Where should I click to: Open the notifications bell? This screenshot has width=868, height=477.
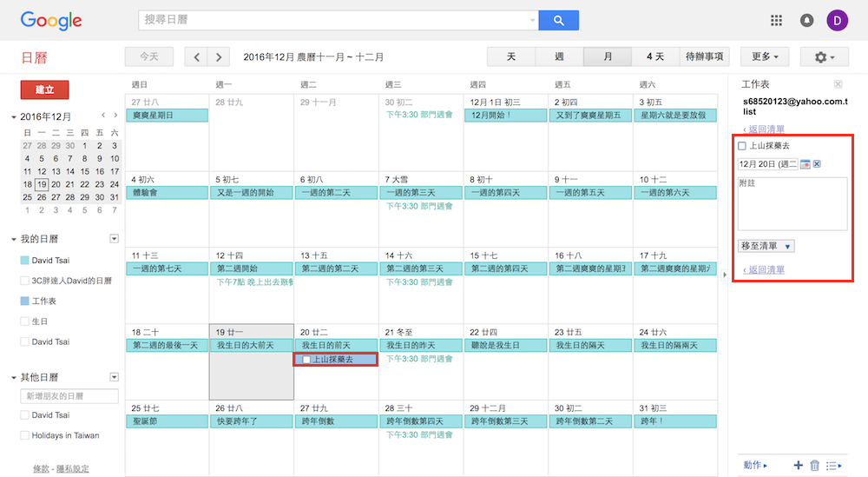click(x=806, y=20)
